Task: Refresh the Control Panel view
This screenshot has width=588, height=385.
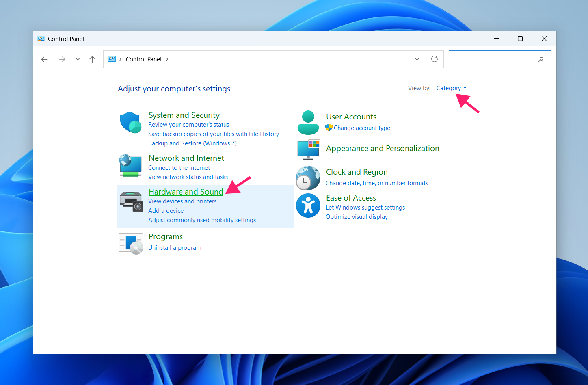Action: 435,59
